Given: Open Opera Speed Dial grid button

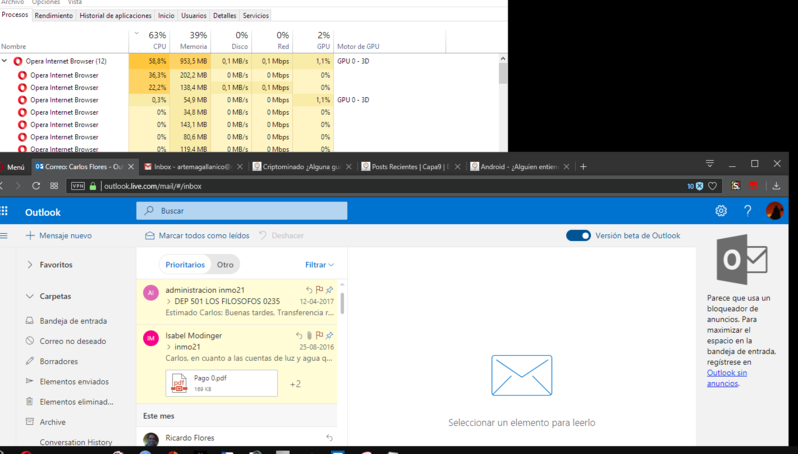Looking at the screenshot, I should (54, 186).
